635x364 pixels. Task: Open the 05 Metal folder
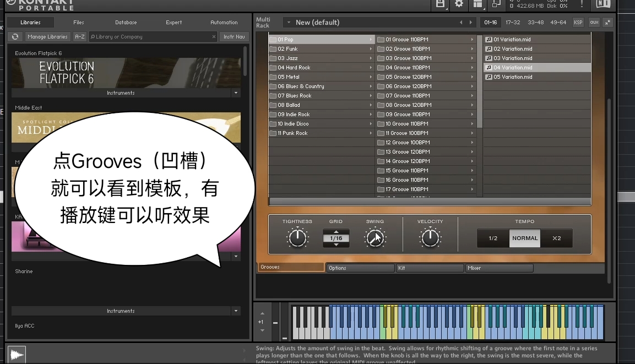click(322, 77)
